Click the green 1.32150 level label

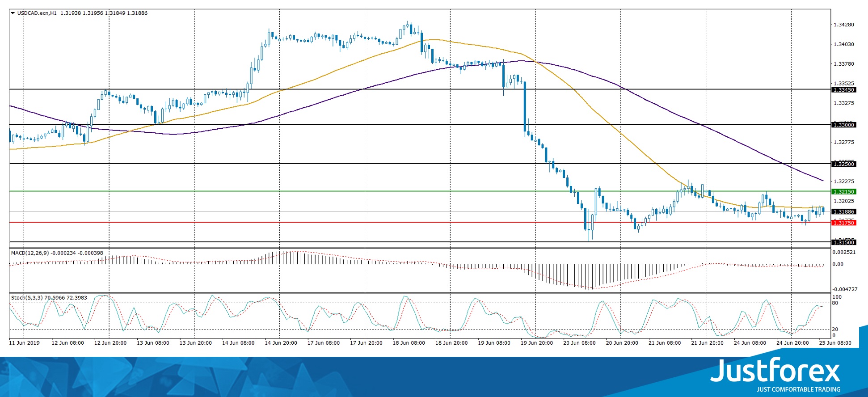844,192
